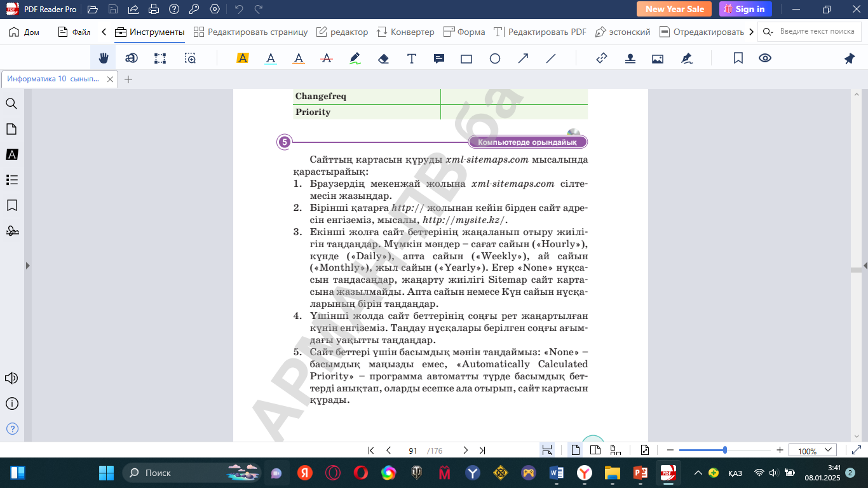Expand the collapsed left panel arrow
This screenshot has width=868, height=488.
[x=27, y=266]
